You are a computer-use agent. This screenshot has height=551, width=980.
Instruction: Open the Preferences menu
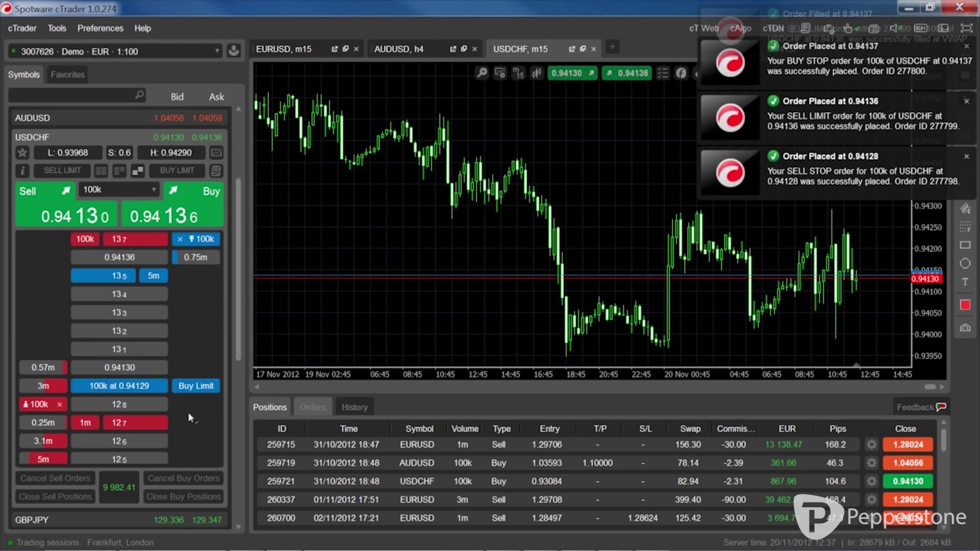coord(100,28)
